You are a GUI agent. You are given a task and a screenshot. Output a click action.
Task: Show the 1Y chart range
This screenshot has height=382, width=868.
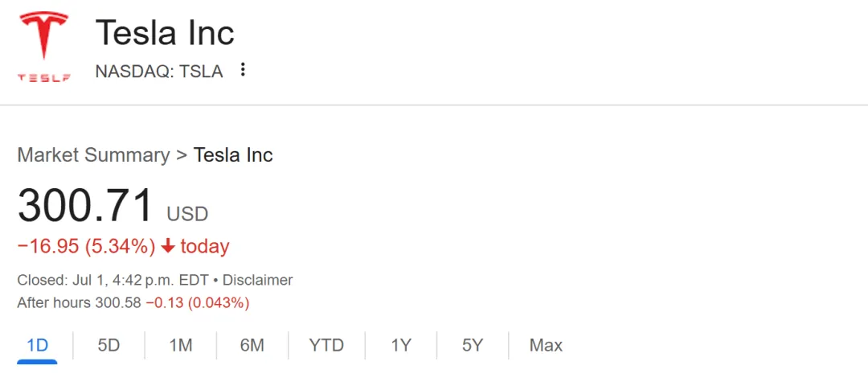click(401, 345)
